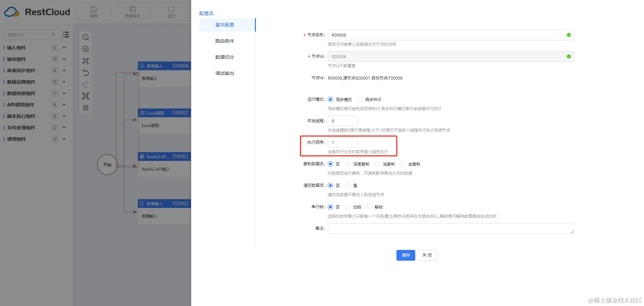Focus the 备注 text area
Viewport: 644px width, 306px height.
point(451,228)
